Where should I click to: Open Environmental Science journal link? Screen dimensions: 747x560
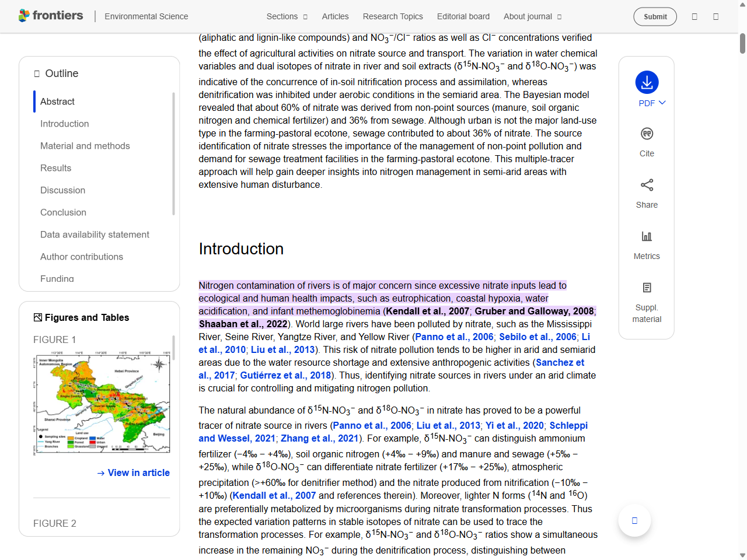(x=146, y=16)
